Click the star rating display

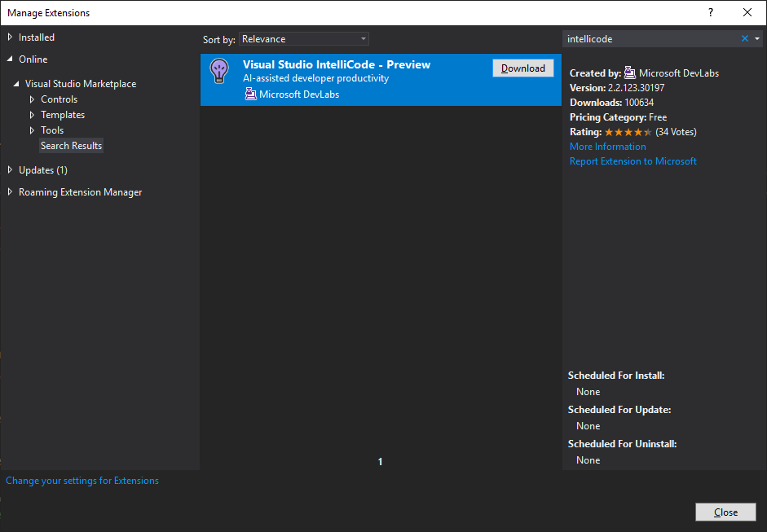click(628, 132)
